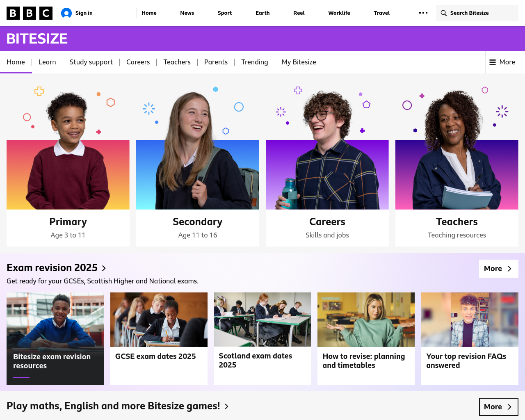
Task: Click chevron next to Bitesize games heading
Action: pyautogui.click(x=226, y=406)
